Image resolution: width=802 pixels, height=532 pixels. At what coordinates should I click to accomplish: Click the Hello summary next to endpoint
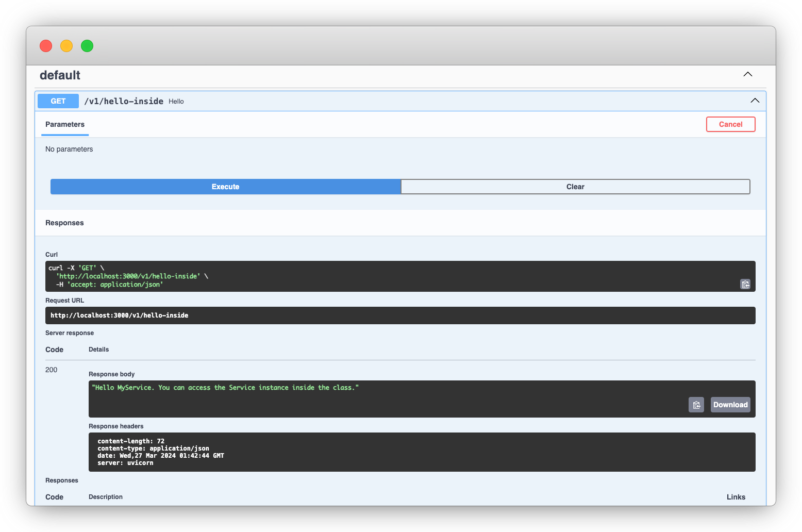176,102
